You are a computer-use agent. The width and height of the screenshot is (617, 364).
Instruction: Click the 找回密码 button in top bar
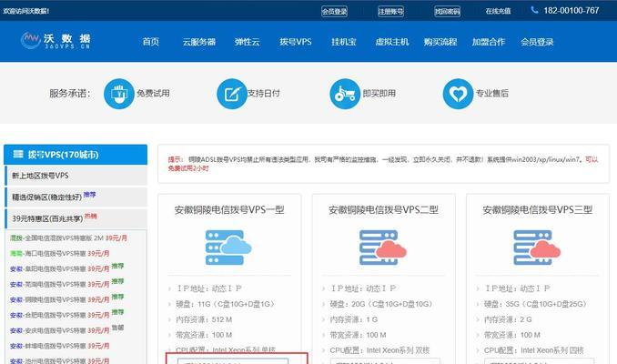tap(448, 12)
